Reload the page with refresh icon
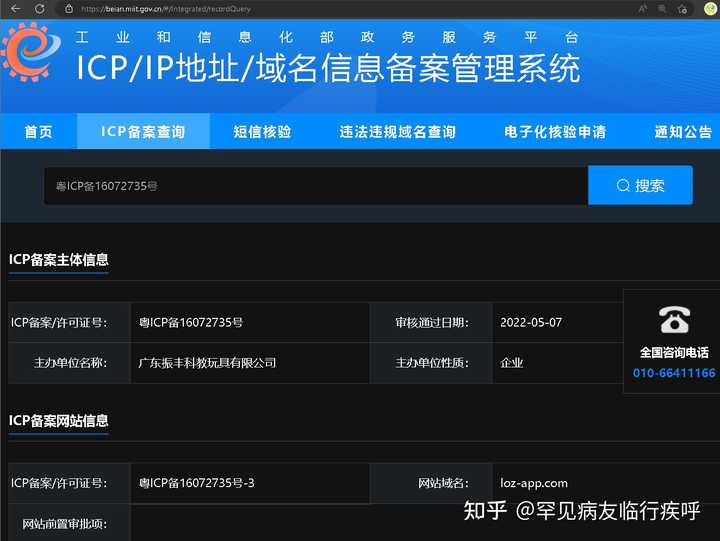This screenshot has width=720, height=541. [40, 9]
